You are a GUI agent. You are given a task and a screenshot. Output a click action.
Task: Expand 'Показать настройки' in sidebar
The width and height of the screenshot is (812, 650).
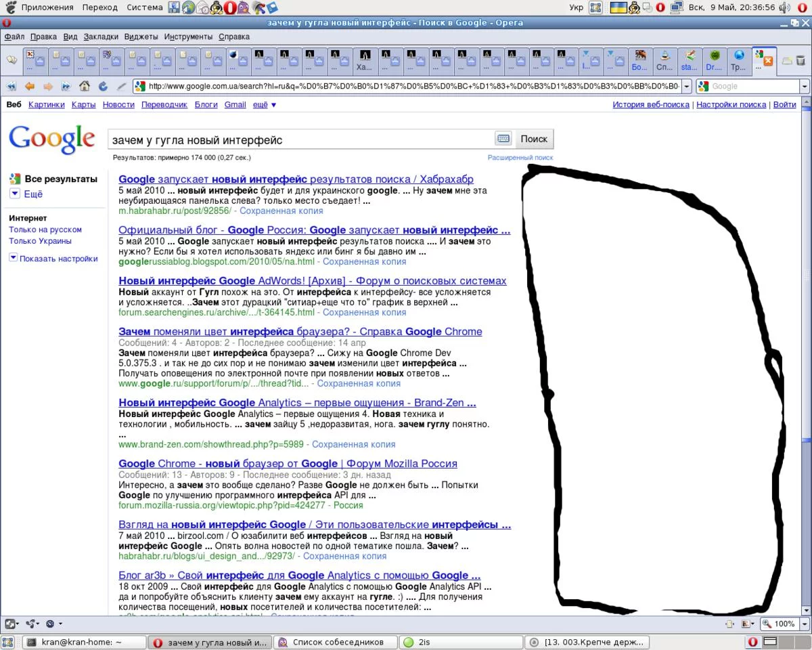pyautogui.click(x=53, y=259)
